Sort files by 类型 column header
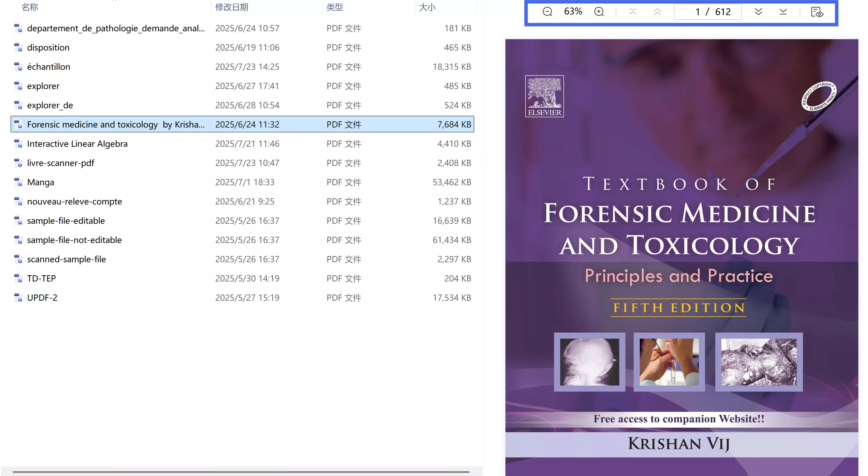Viewport: 868px width, 476px height. point(335,7)
